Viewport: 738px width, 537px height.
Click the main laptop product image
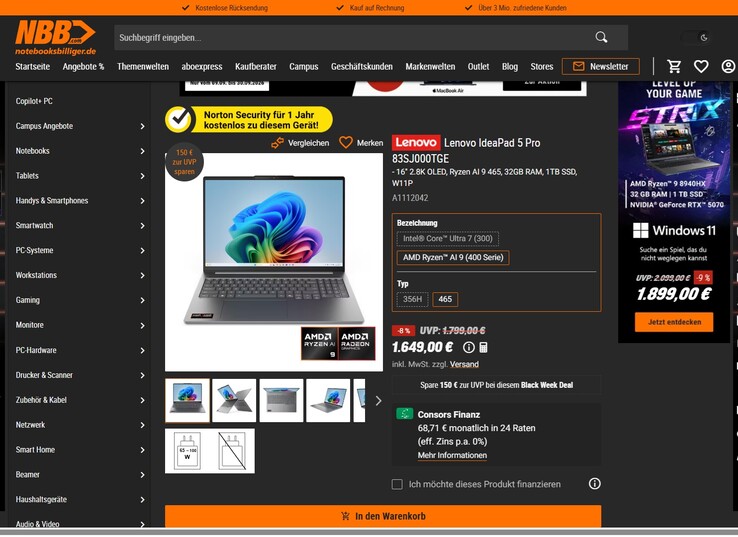[274, 262]
